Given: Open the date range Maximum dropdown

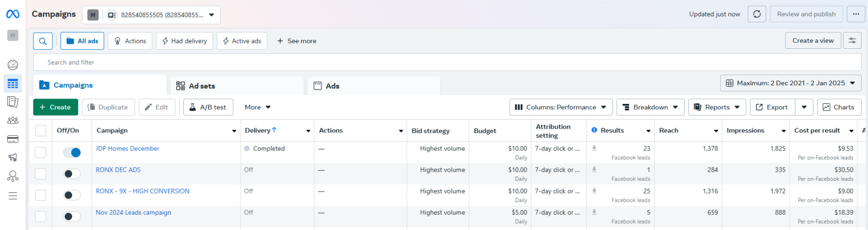Looking at the screenshot, I should pyautogui.click(x=790, y=83).
